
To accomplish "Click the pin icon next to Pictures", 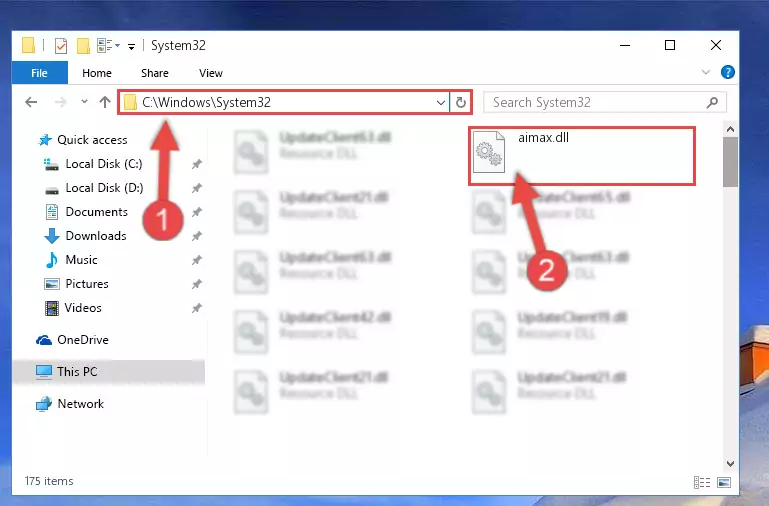I will pos(197,284).
